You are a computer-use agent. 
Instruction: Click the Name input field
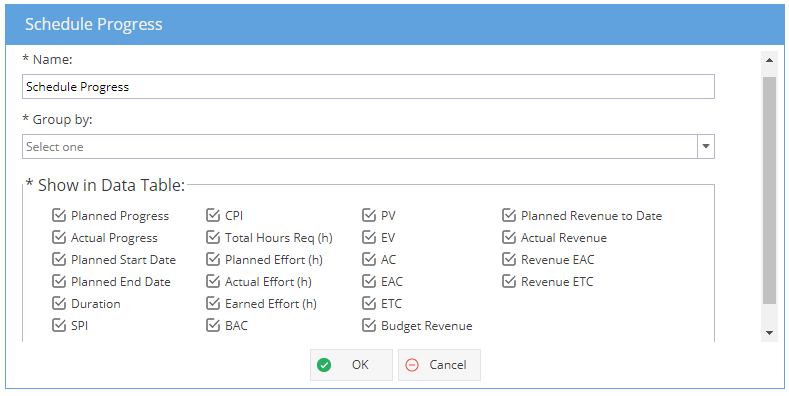click(x=368, y=87)
